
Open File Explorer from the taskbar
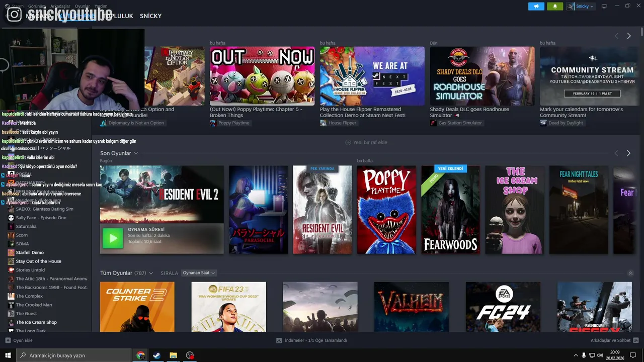pos(173,355)
